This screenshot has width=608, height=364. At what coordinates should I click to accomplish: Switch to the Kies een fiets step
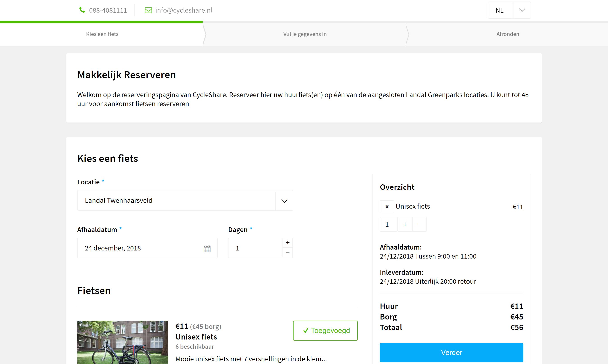102,34
